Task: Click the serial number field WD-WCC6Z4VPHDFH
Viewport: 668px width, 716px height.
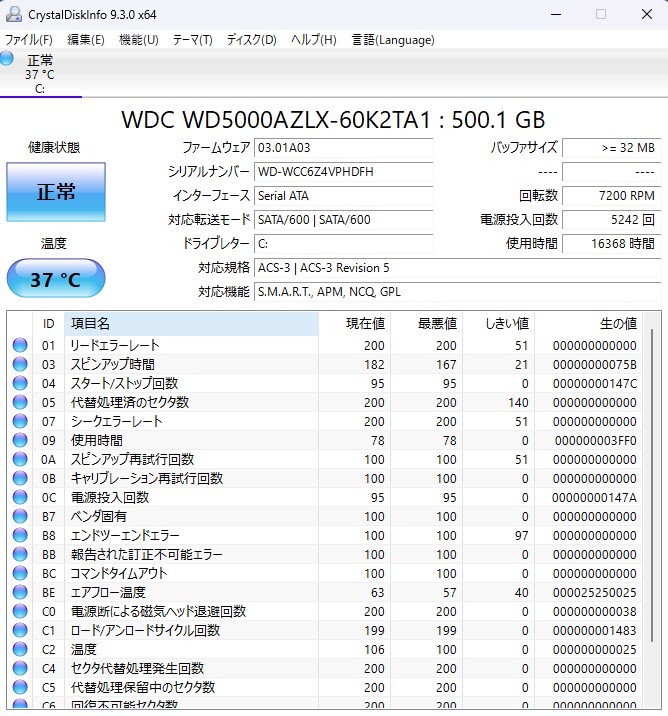Action: pyautogui.click(x=343, y=172)
